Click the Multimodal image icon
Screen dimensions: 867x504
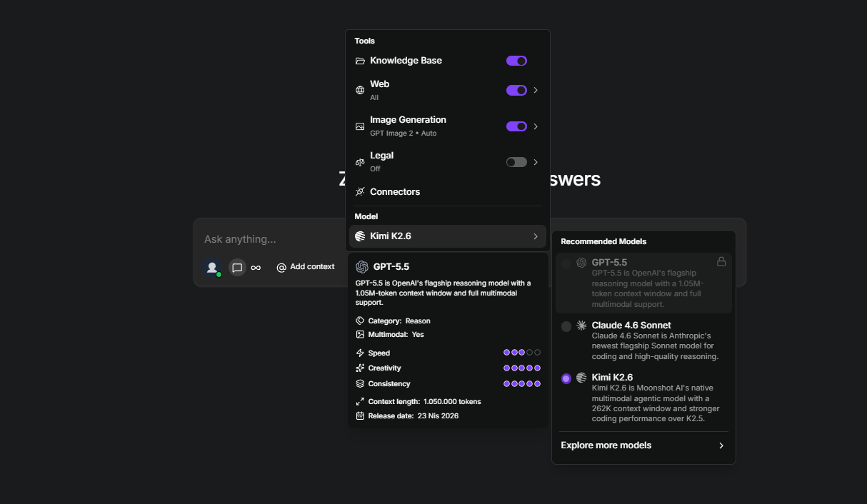[x=360, y=334]
